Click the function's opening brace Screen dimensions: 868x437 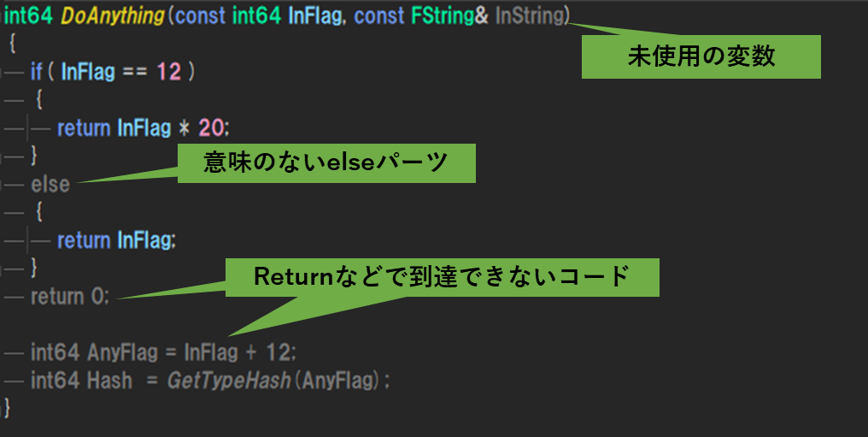(x=12, y=44)
